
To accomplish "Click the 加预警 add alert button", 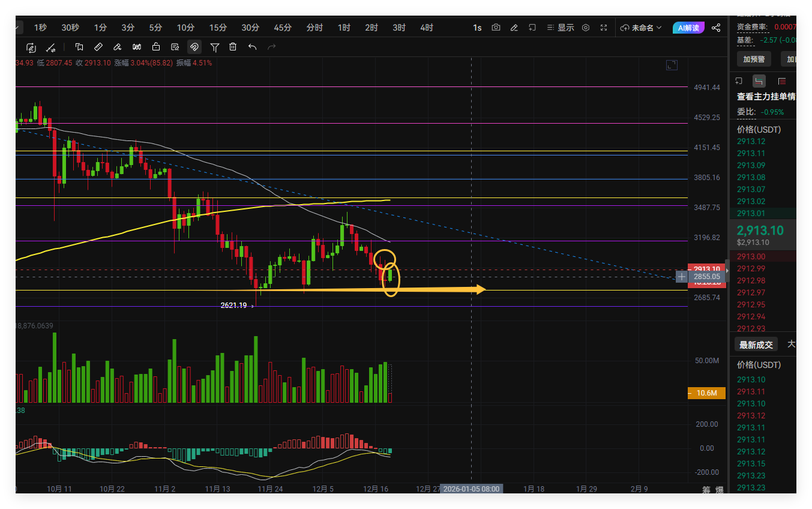I will [754, 59].
